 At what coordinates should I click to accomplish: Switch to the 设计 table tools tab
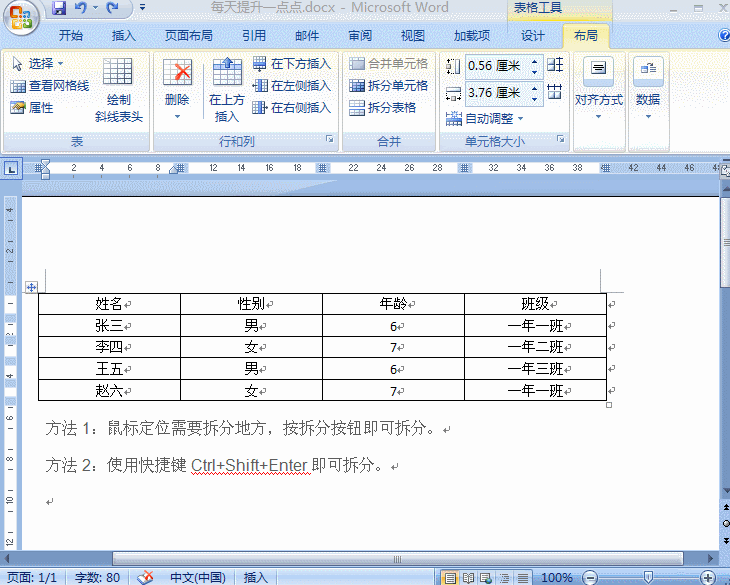click(x=533, y=35)
